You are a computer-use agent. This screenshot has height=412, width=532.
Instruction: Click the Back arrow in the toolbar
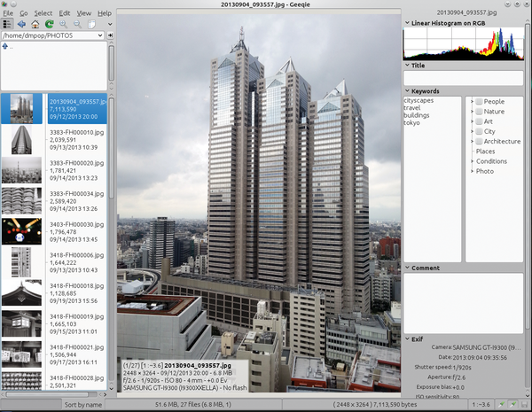[21, 25]
